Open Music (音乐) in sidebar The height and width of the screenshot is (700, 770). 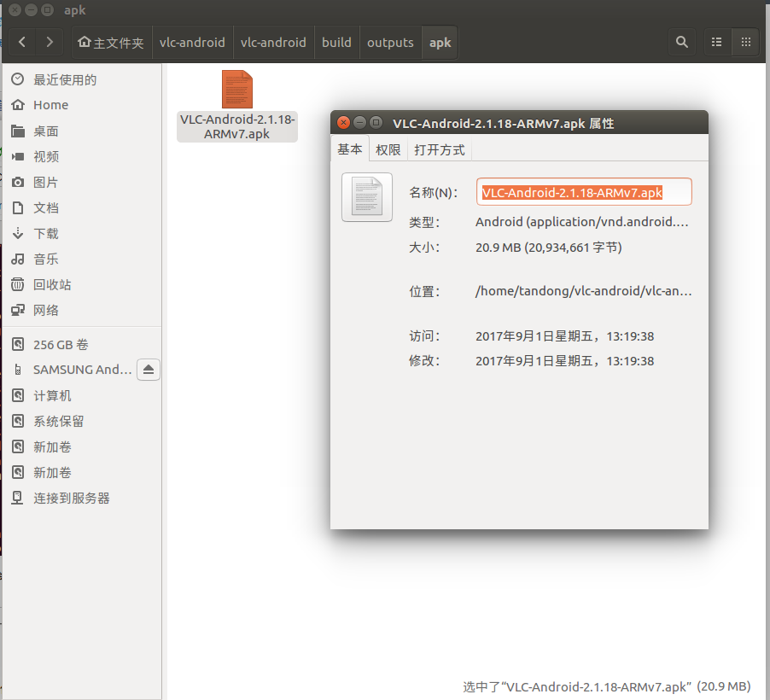tap(82, 259)
